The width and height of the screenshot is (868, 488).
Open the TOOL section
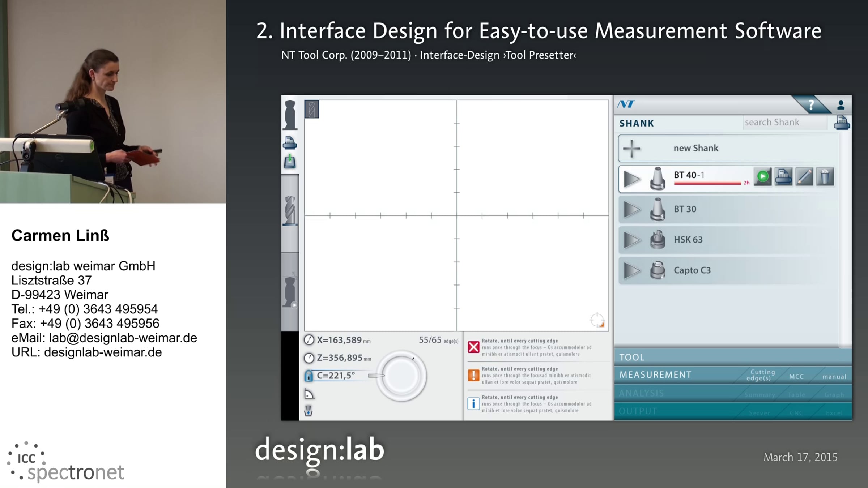click(x=733, y=357)
